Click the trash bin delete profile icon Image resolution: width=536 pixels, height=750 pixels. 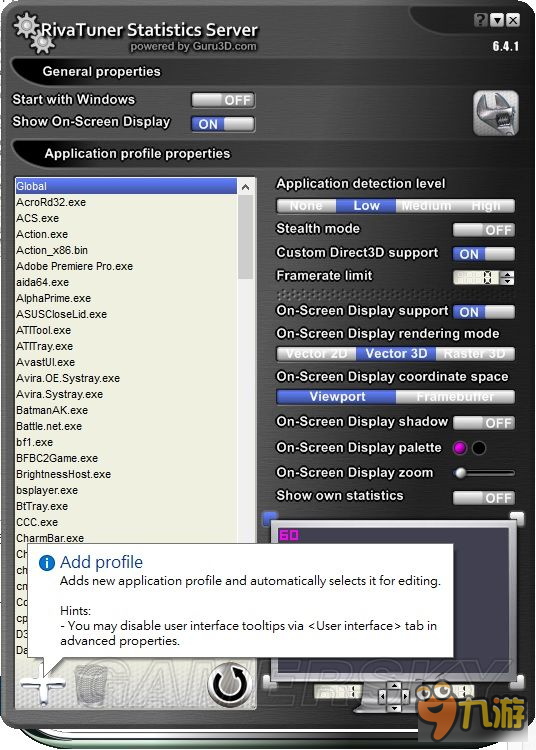[90, 685]
